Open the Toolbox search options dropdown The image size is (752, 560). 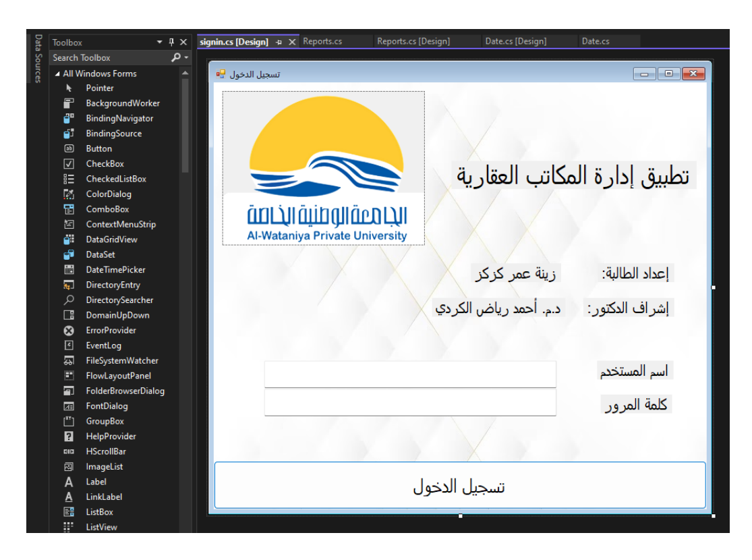(186, 58)
